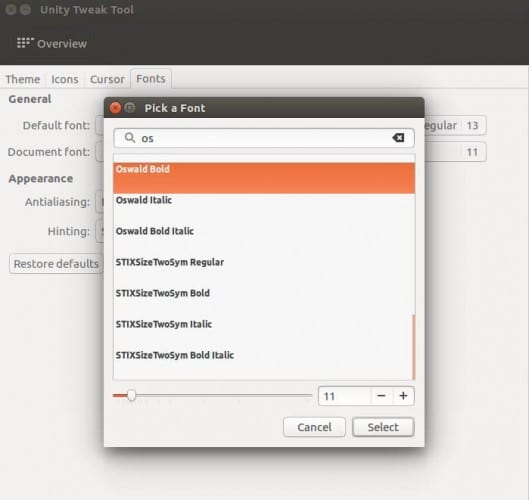Click the Overview grid icon
The image size is (529, 500).
coord(25,43)
